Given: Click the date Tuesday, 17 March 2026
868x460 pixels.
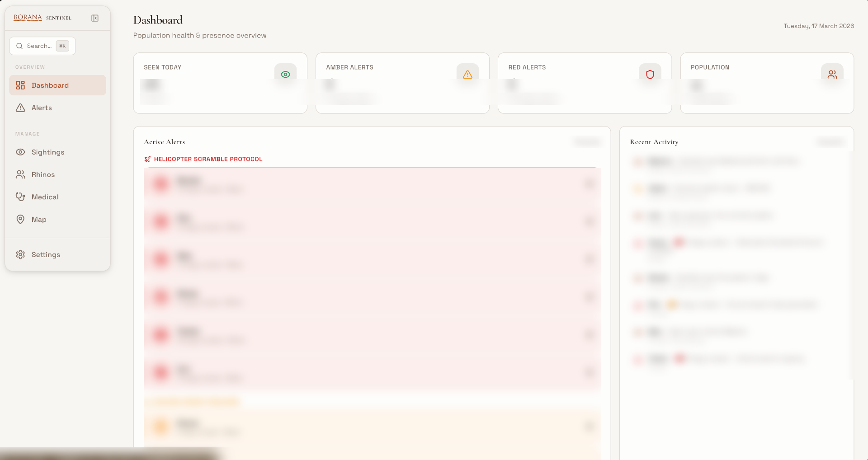Looking at the screenshot, I should [x=819, y=26].
